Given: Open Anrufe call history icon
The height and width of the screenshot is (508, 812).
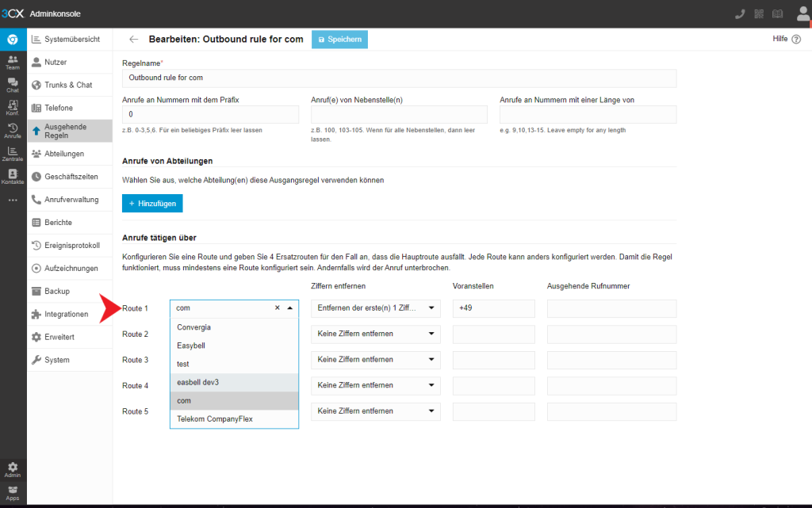Looking at the screenshot, I should [13, 130].
